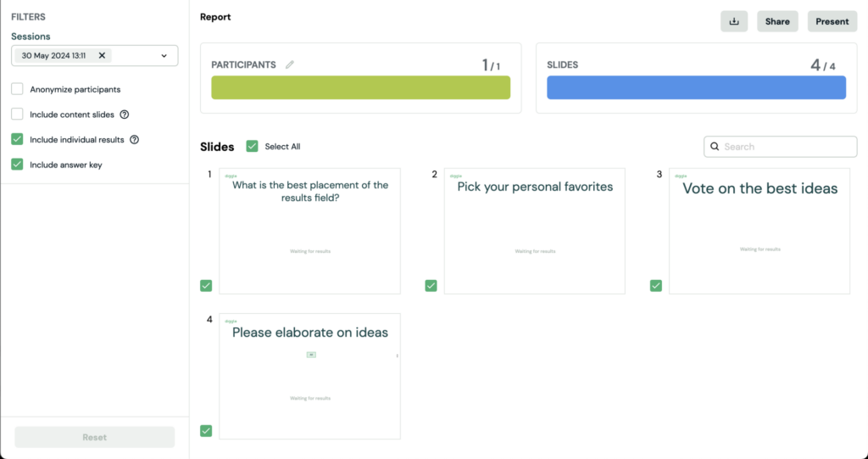Focus the slides Search field
868x459 pixels.
coord(781,147)
